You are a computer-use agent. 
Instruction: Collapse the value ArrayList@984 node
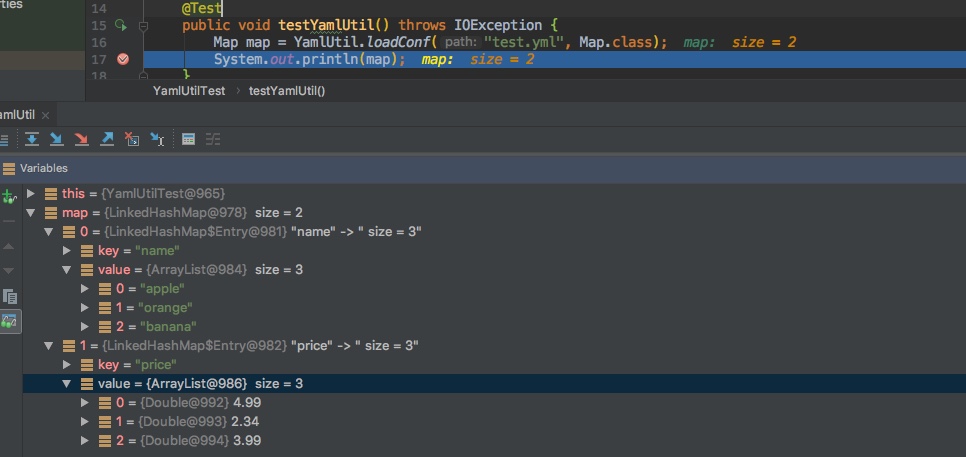tap(67, 270)
